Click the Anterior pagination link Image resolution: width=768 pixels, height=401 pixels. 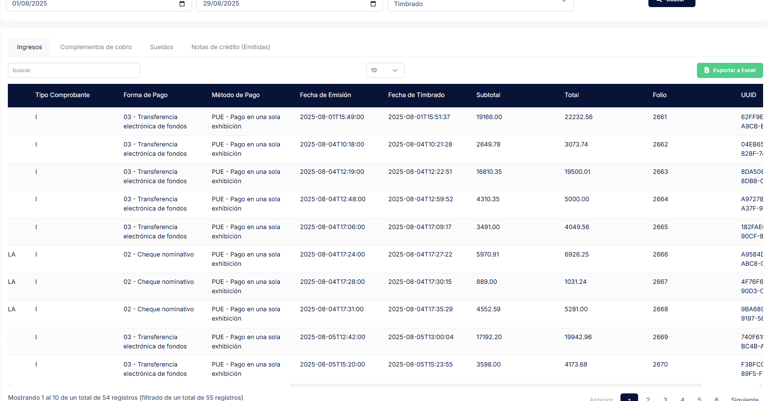click(x=601, y=399)
